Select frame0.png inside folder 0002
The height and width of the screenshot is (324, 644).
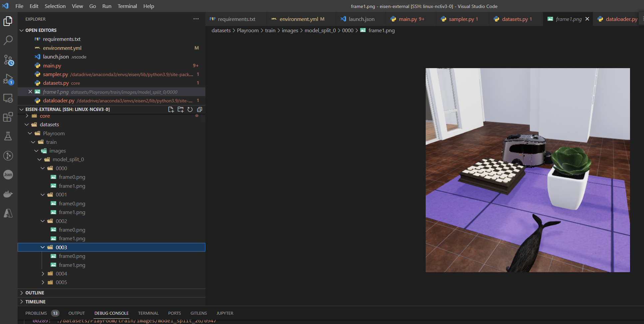tap(72, 230)
